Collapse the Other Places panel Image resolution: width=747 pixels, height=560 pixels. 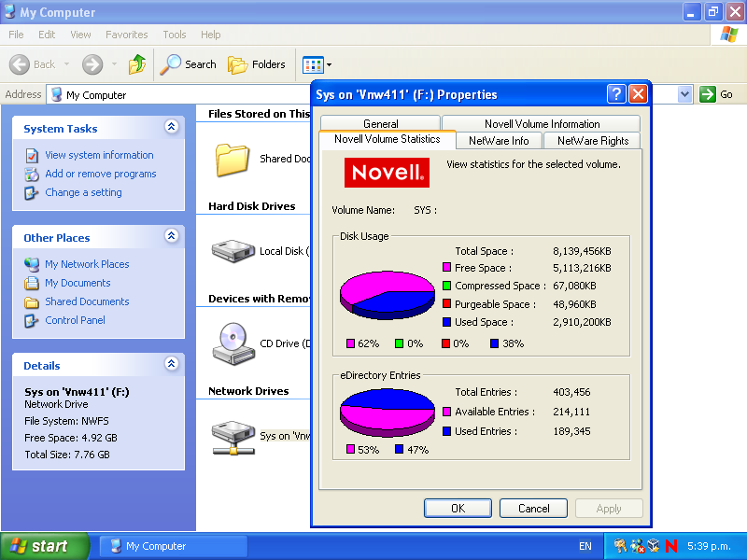coord(172,236)
